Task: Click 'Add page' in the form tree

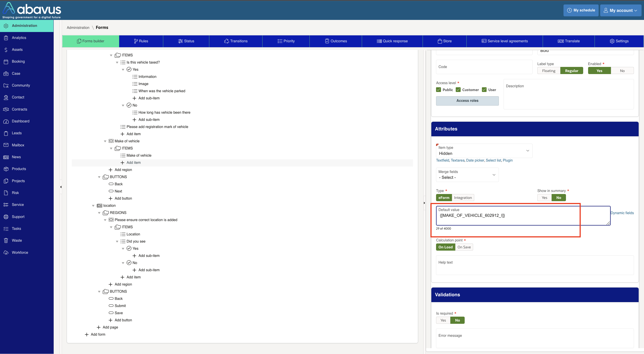Action: pyautogui.click(x=110, y=327)
